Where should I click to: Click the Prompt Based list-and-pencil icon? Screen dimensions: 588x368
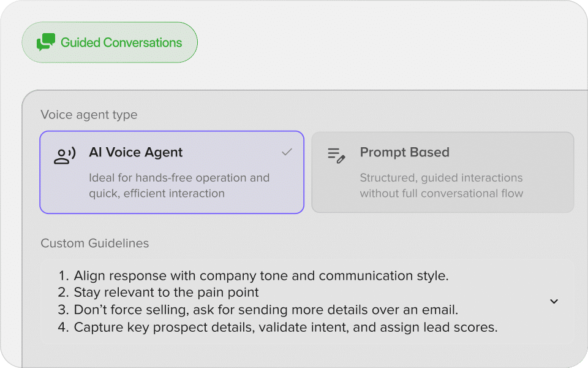tap(336, 155)
